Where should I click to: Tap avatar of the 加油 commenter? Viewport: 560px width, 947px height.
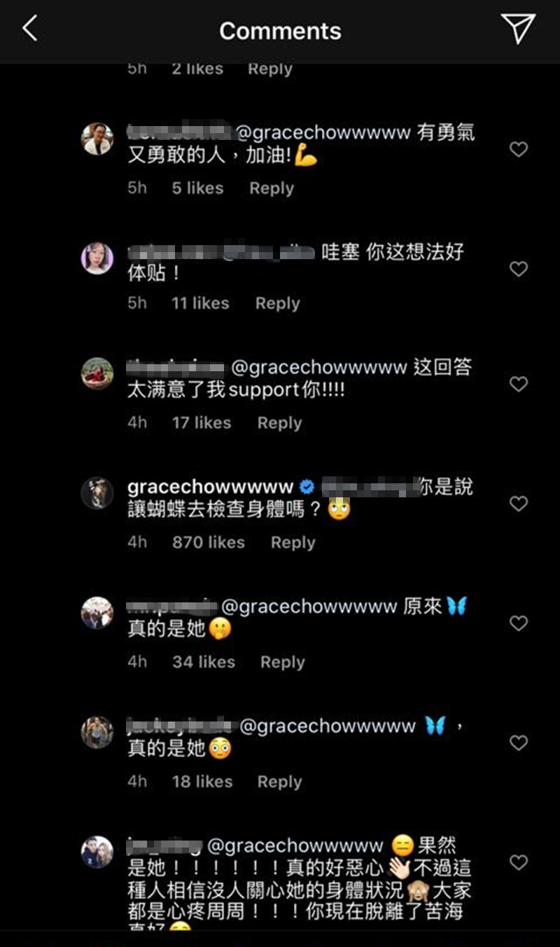click(x=97, y=139)
